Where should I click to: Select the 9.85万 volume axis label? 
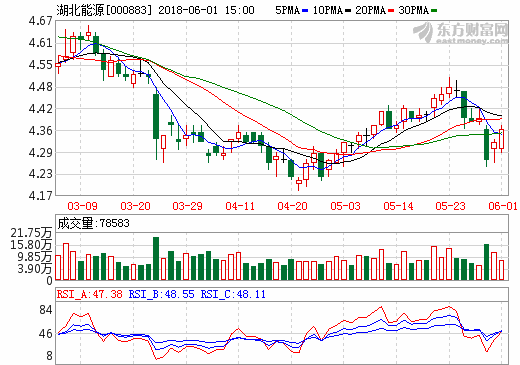point(35,257)
